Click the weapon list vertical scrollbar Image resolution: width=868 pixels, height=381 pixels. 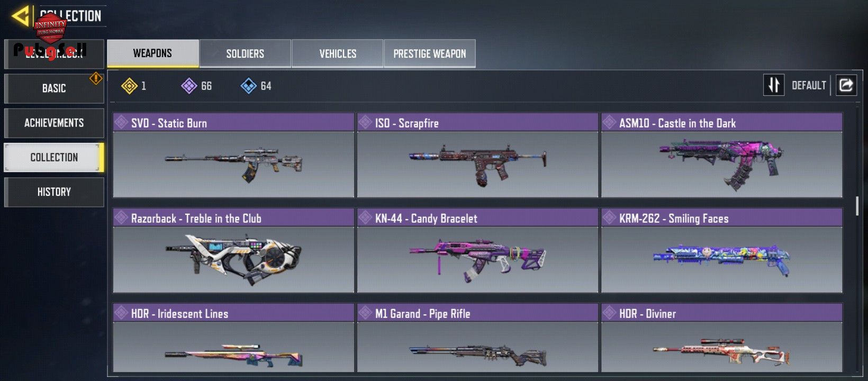point(857,206)
